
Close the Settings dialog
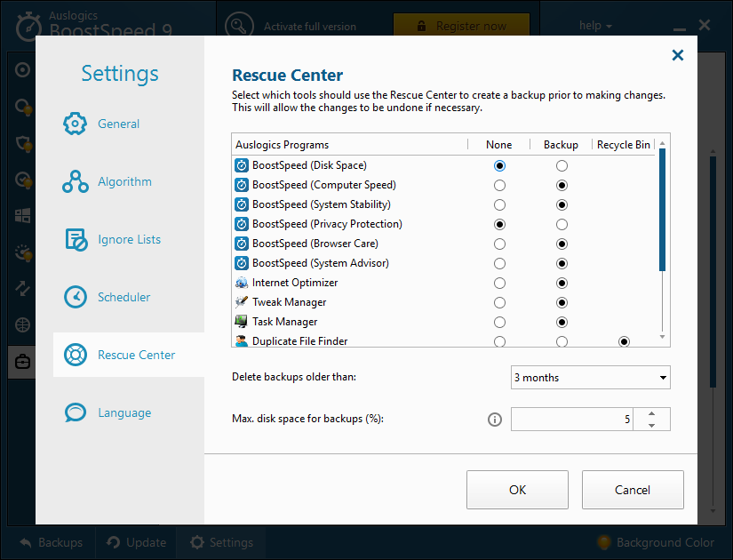coord(677,55)
